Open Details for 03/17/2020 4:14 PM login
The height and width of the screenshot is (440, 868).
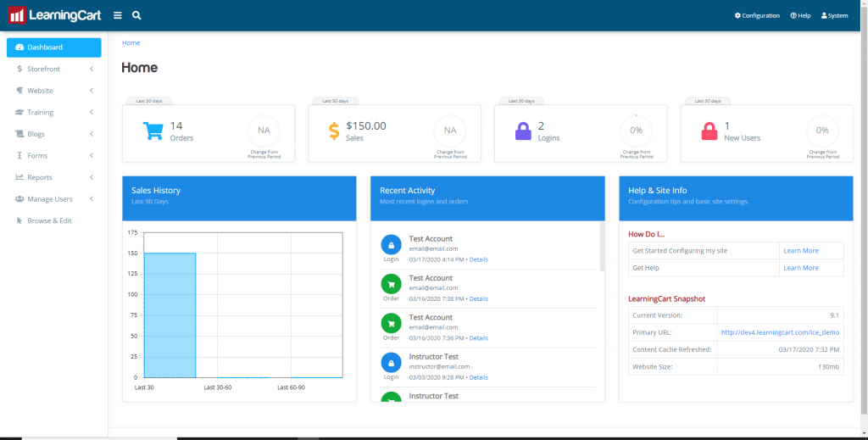tap(478, 259)
